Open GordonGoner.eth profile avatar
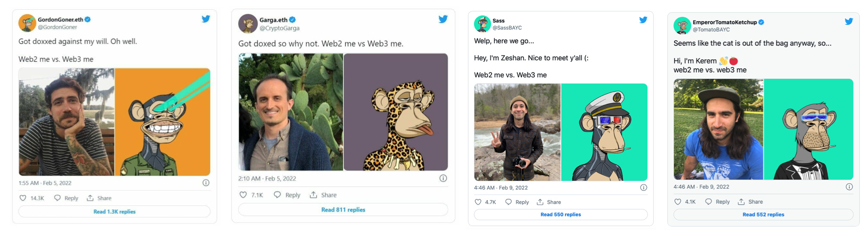The height and width of the screenshot is (236, 868). coord(27,23)
